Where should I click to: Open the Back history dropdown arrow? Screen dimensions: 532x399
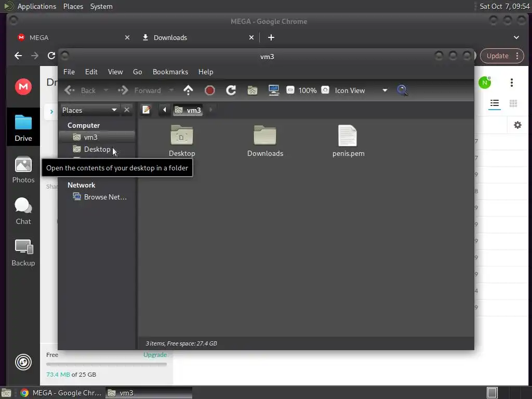[105, 90]
